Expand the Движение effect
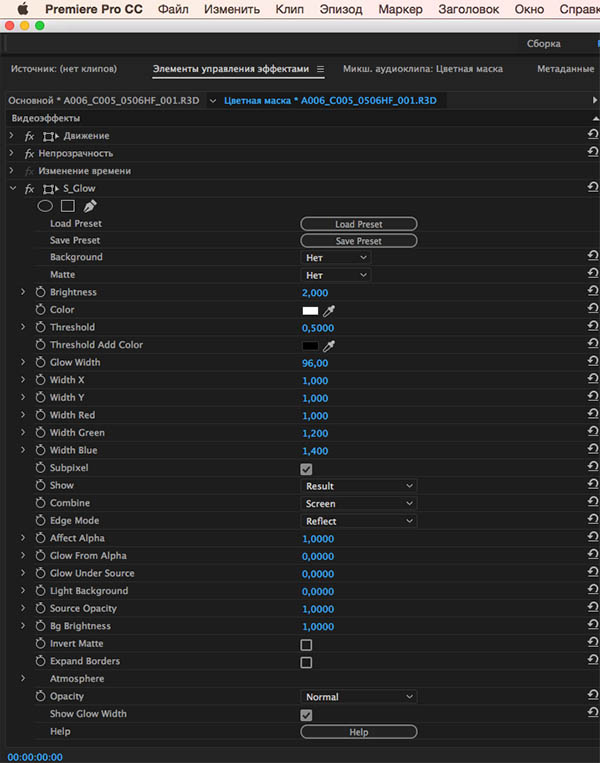 [12, 135]
